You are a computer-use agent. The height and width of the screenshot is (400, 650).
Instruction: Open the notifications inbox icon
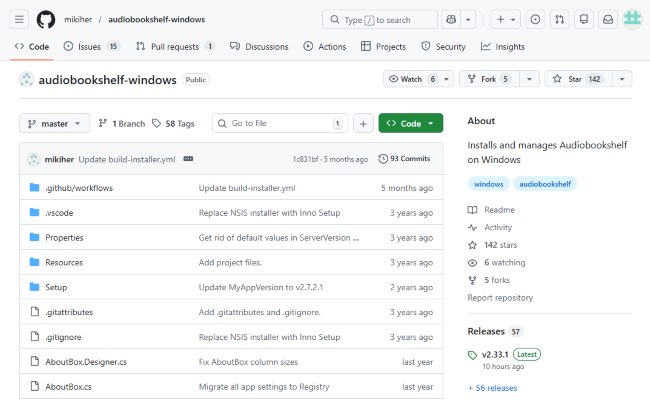coord(608,19)
